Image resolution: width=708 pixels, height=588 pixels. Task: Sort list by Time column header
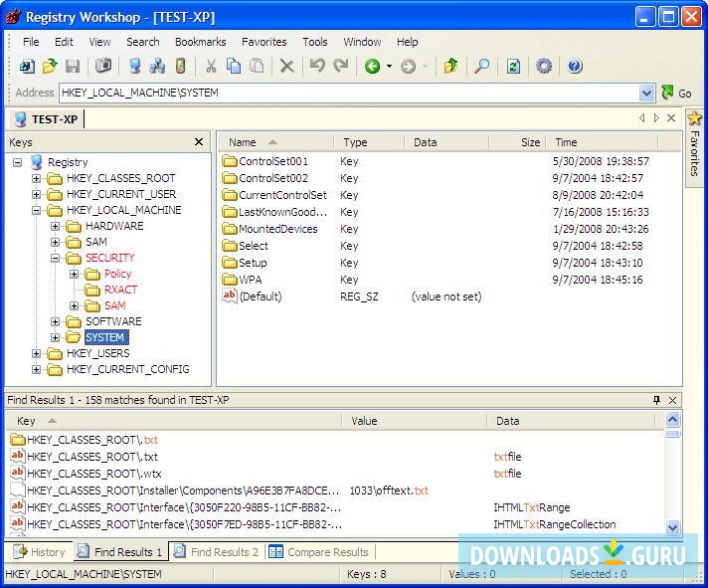(x=566, y=142)
